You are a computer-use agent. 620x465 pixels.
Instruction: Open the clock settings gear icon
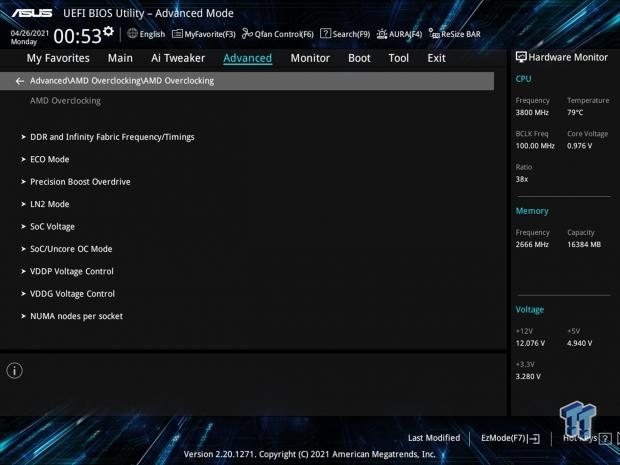pos(108,31)
